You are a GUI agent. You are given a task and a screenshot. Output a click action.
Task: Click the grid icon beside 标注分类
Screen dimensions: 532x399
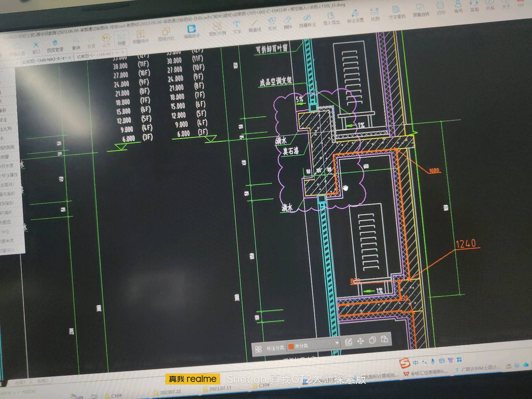258,349
